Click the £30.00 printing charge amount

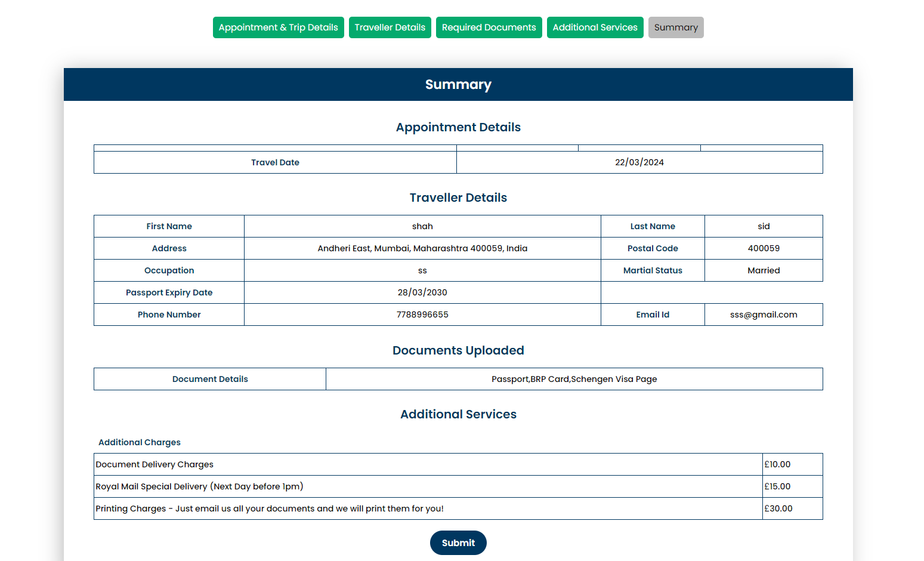778,508
